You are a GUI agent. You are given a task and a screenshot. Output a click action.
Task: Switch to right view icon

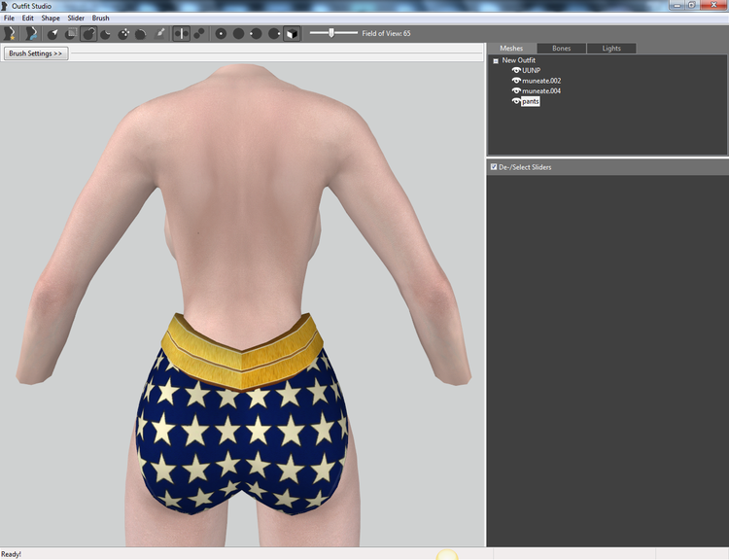(274, 33)
